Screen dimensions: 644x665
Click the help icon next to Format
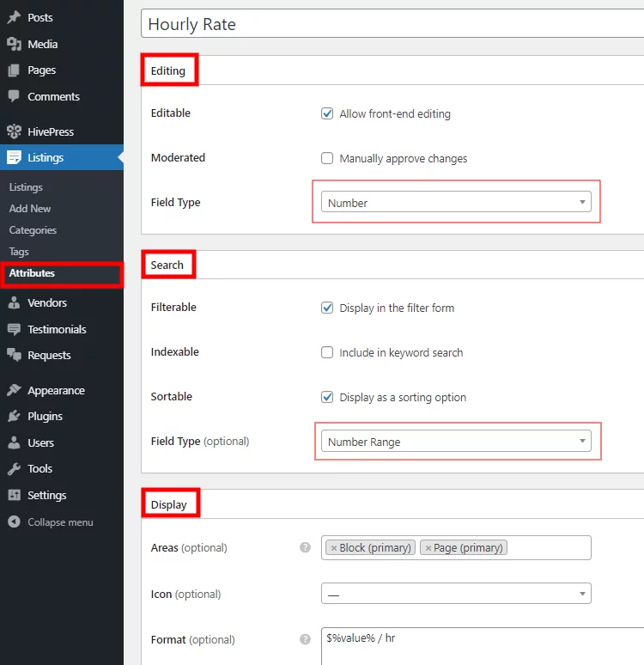pyautogui.click(x=305, y=639)
